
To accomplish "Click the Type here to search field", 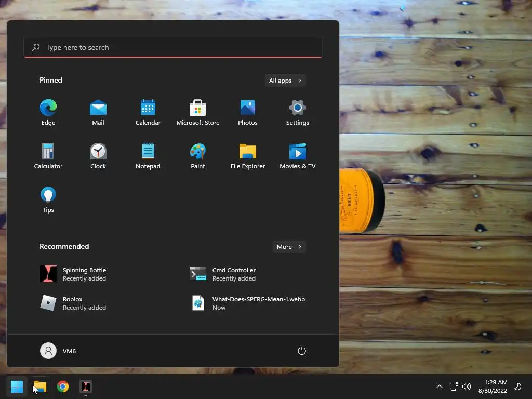I will [173, 47].
